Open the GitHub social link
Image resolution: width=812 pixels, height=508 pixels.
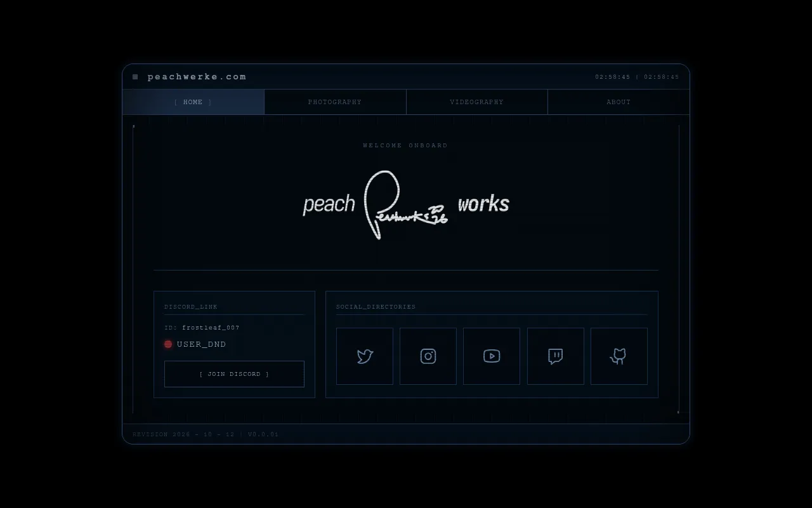[619, 356]
